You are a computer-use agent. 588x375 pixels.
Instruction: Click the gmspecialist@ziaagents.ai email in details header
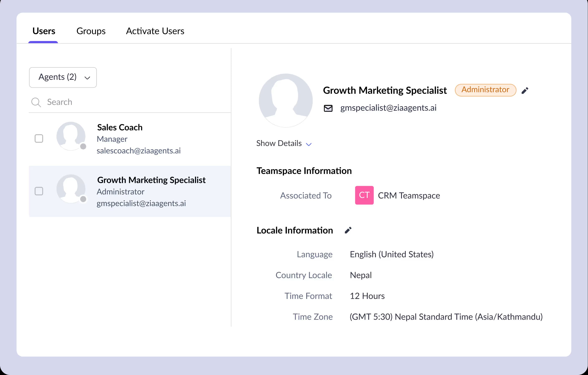[388, 108]
